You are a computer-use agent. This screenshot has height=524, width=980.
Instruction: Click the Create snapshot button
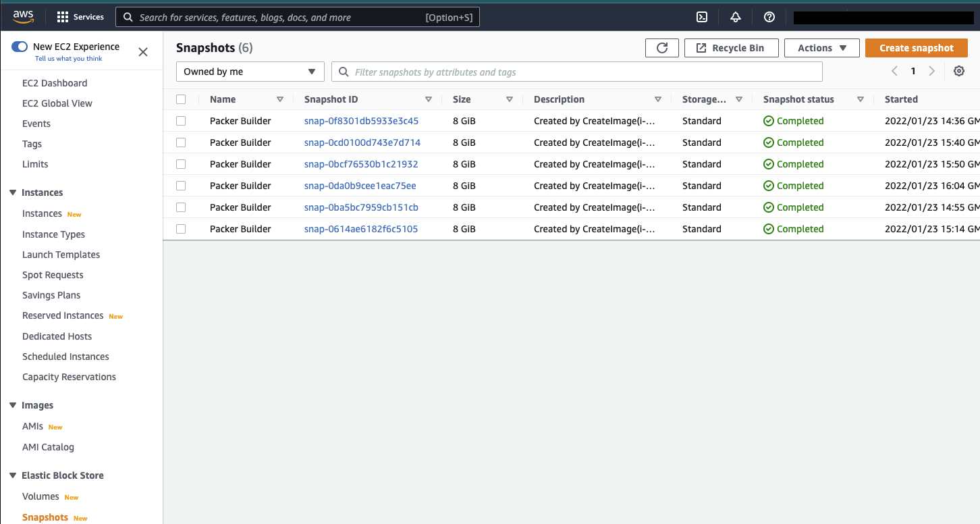pos(917,48)
